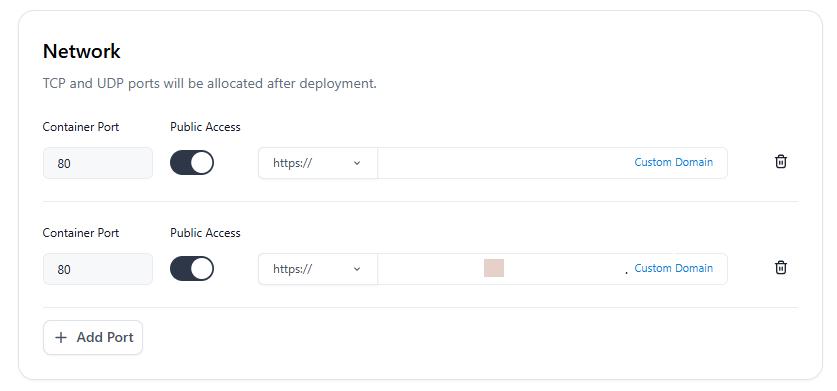Screen dimensions: 837x391
Task: Focus the top Container Port field showing 80
Action: point(98,163)
